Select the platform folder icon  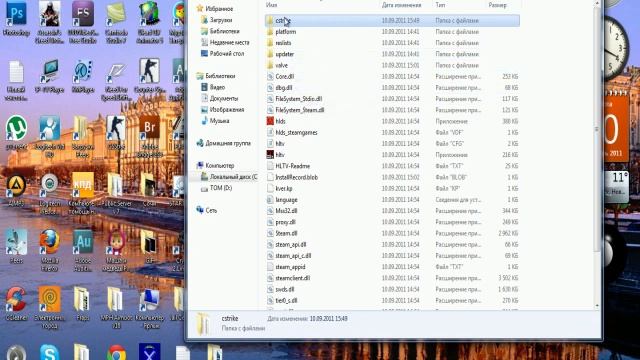click(269, 31)
